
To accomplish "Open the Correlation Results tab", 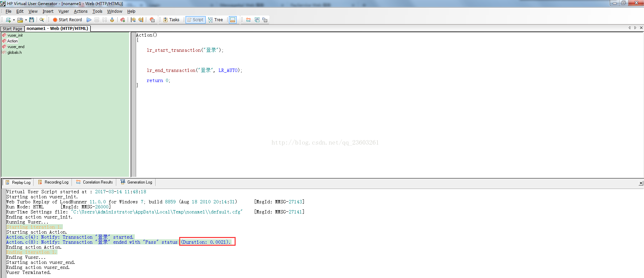I will point(94,182).
